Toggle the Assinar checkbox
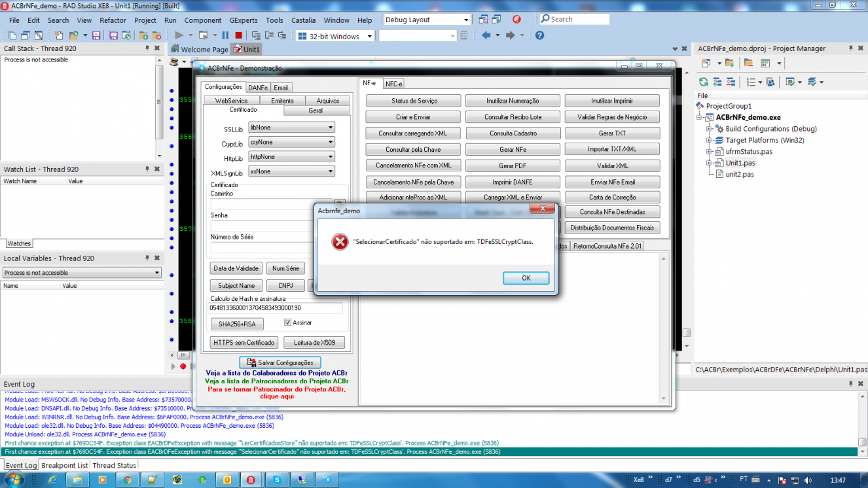 287,322
